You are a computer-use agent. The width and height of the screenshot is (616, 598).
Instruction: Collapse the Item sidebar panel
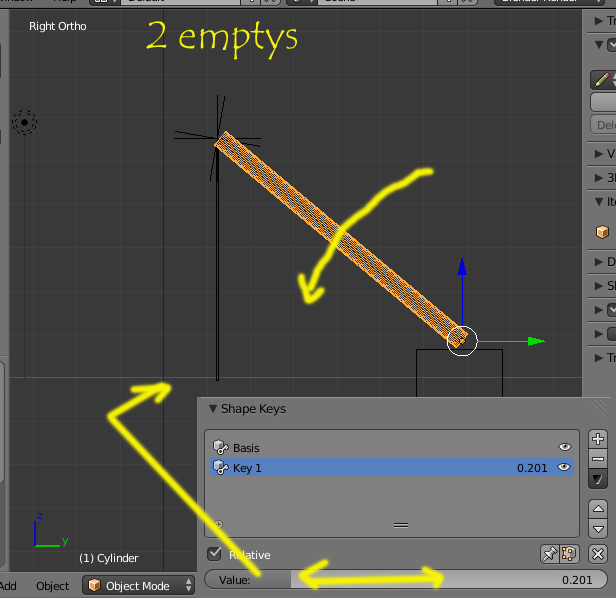coord(599,202)
